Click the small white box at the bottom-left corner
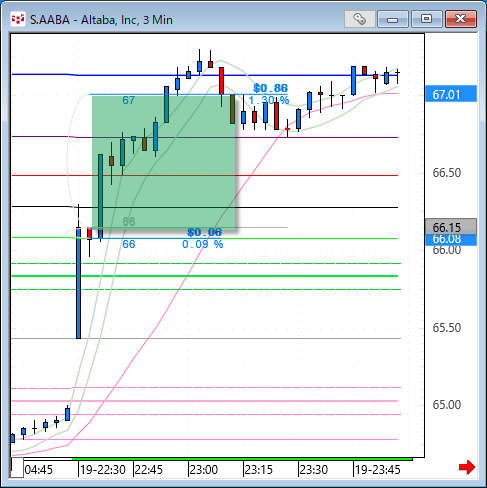487x488 pixels. pyautogui.click(x=17, y=467)
